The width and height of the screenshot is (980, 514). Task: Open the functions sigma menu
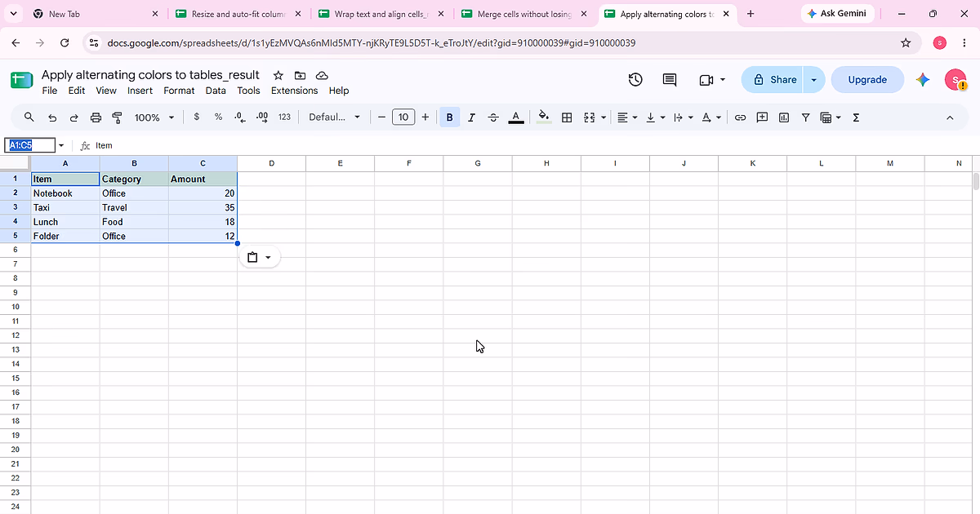856,117
